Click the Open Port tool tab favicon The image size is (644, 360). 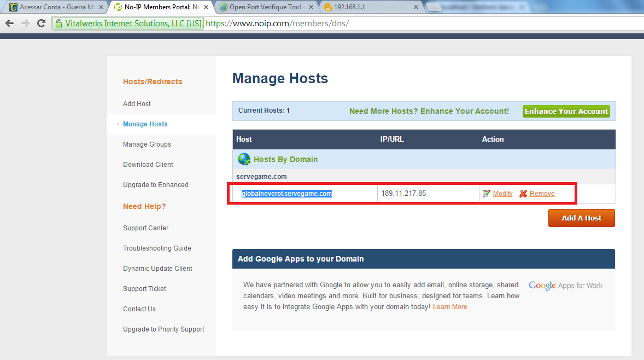click(x=223, y=7)
